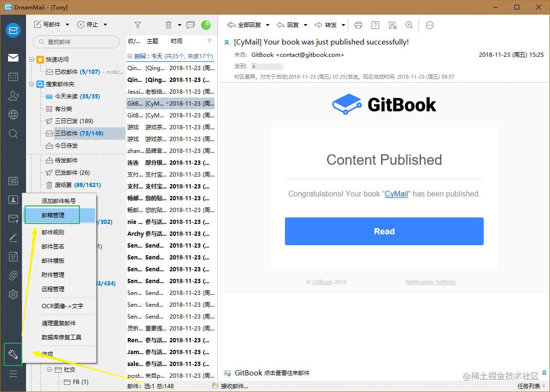Open the gear settings icon in sidebar
Image resolution: width=550 pixels, height=392 pixels.
(13, 294)
